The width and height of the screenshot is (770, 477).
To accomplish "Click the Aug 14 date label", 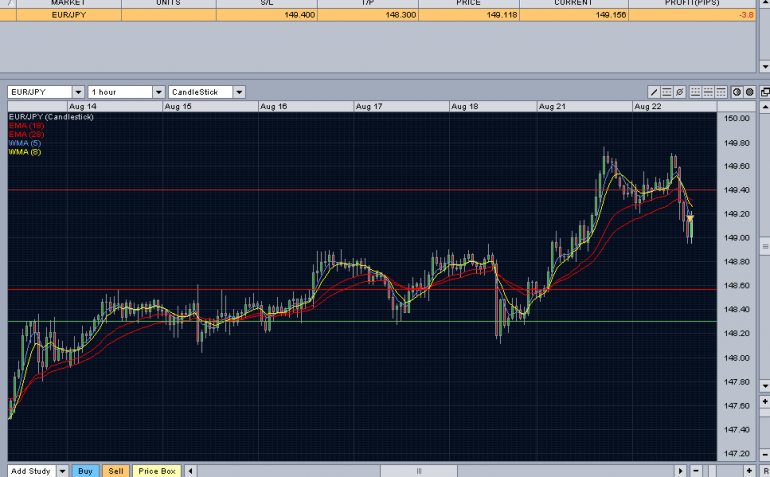I will (82, 107).
